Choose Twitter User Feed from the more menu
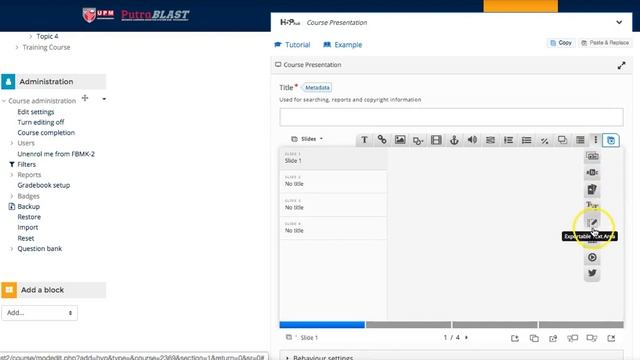 pos(592,273)
